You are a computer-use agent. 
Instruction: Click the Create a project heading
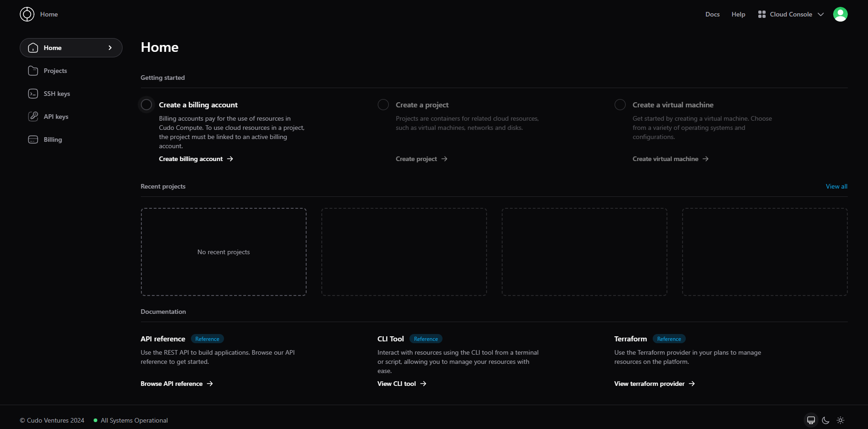point(422,105)
